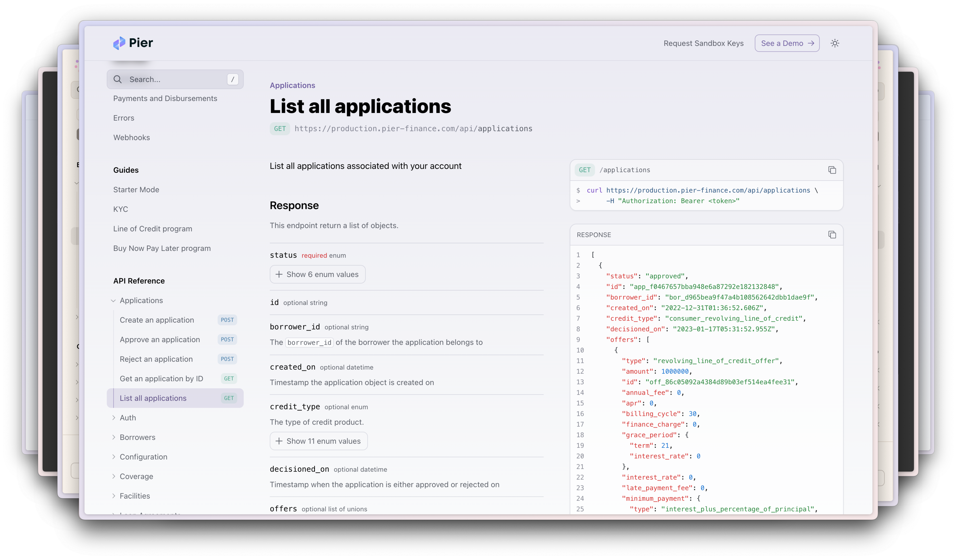Open 'Create an application' endpoint
Screen dimensions: 956x560
tap(157, 320)
